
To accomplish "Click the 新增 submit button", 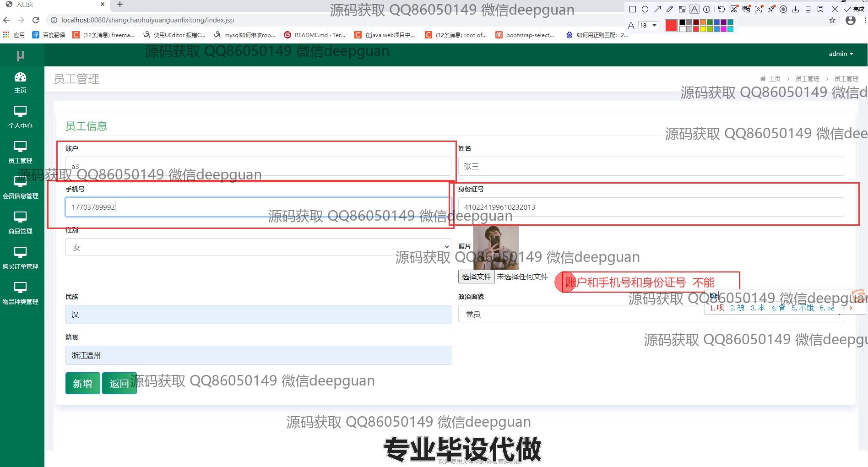I will tap(82, 383).
